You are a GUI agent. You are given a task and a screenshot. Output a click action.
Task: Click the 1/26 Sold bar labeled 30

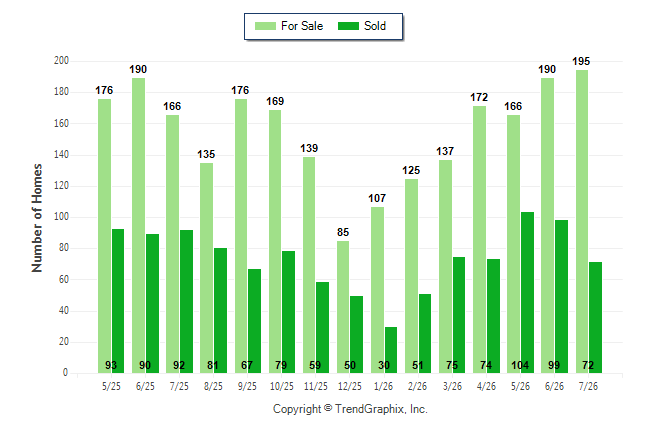pyautogui.click(x=391, y=350)
